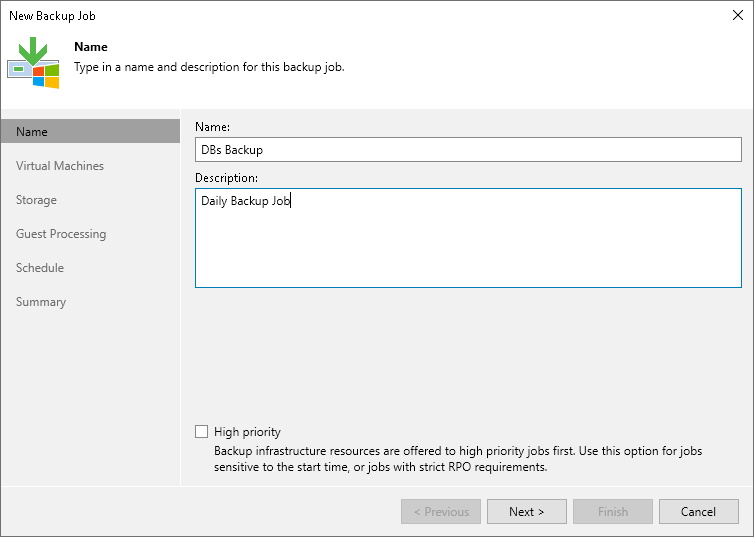Click the High priority label text
This screenshot has height=537, width=754.
[x=247, y=432]
